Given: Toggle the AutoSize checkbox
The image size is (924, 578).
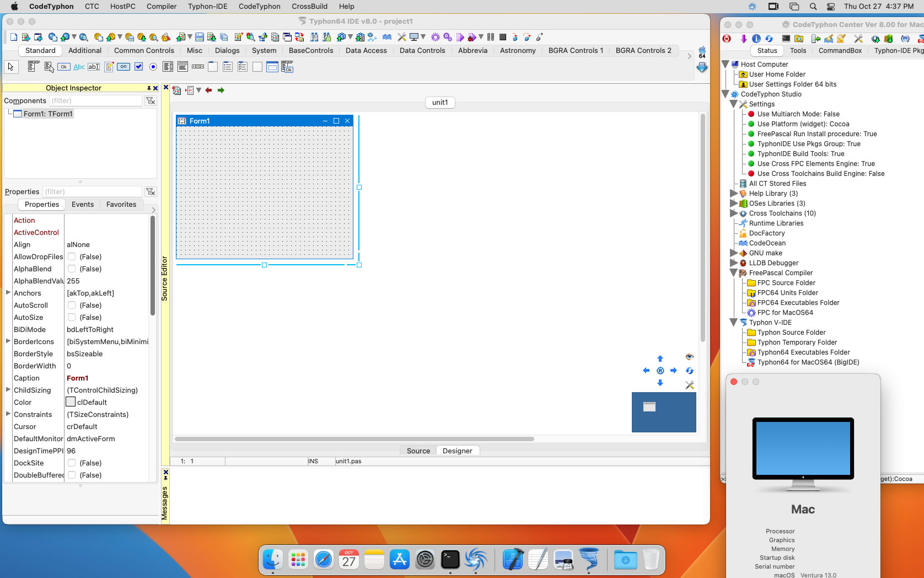Looking at the screenshot, I should 72,317.
